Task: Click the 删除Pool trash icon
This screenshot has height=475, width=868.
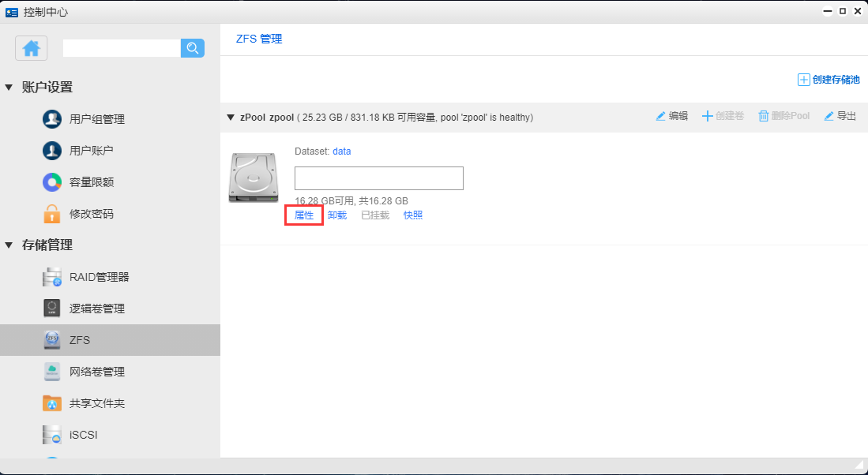Action: click(x=764, y=116)
